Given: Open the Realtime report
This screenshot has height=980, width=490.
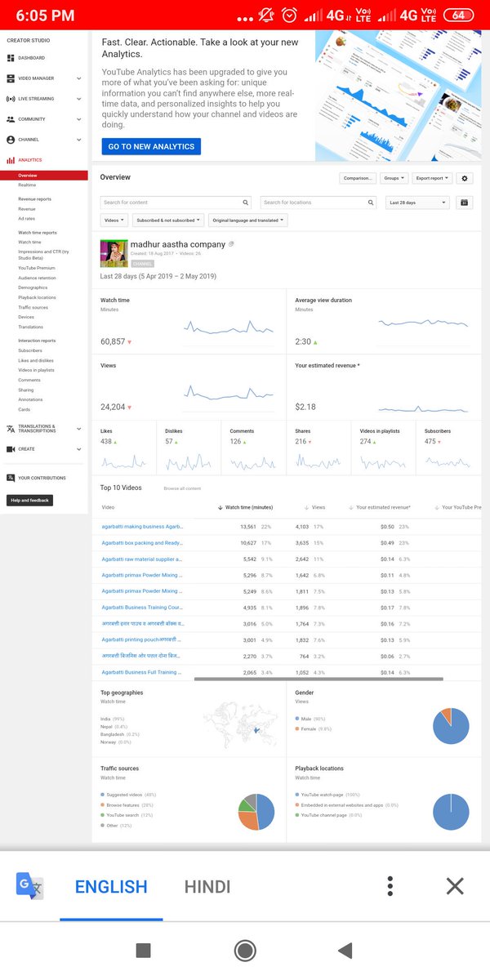Looking at the screenshot, I should (27, 185).
